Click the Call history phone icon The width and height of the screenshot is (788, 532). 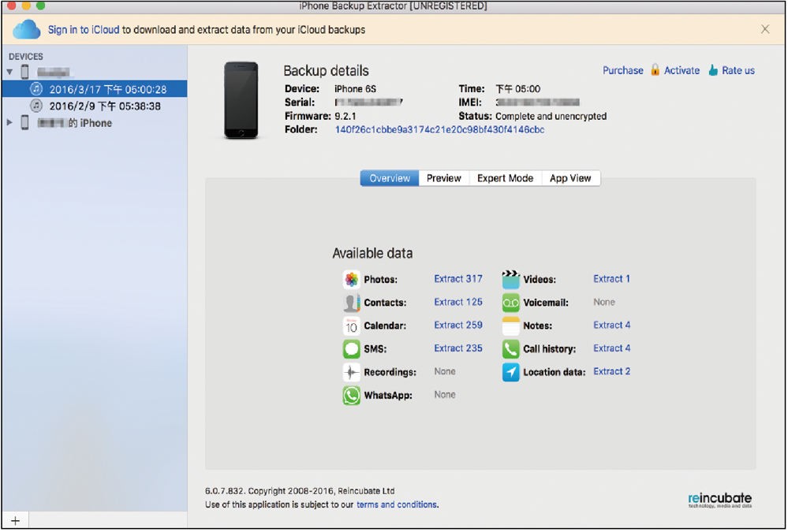click(x=510, y=348)
